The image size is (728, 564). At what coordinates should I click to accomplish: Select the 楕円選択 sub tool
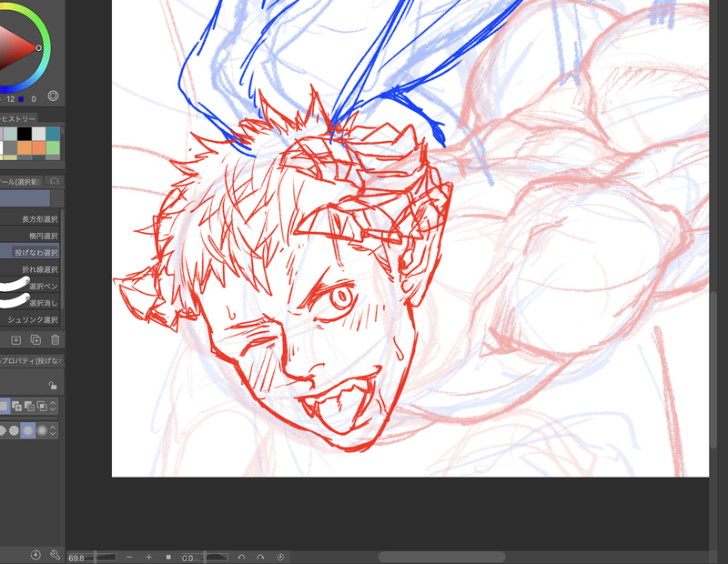pyautogui.click(x=30, y=236)
